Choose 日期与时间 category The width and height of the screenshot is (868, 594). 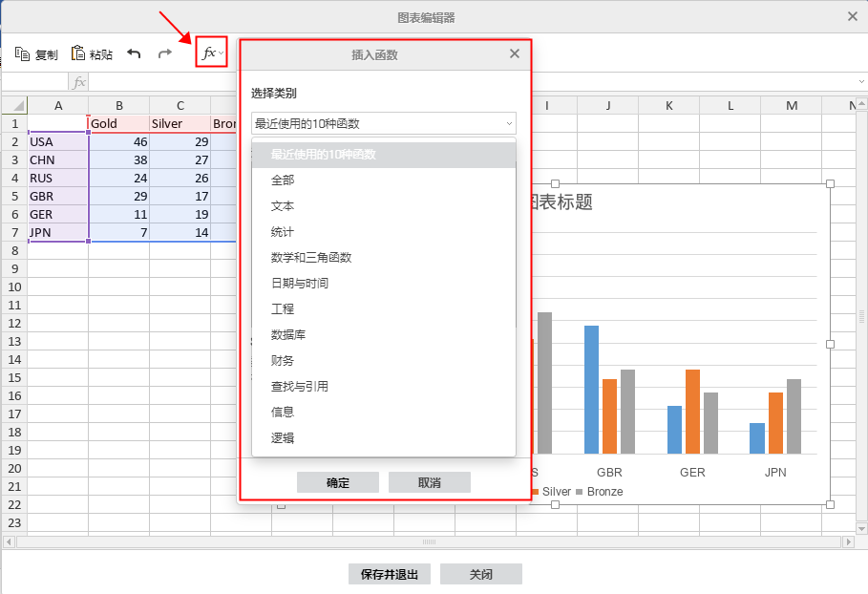coord(384,283)
